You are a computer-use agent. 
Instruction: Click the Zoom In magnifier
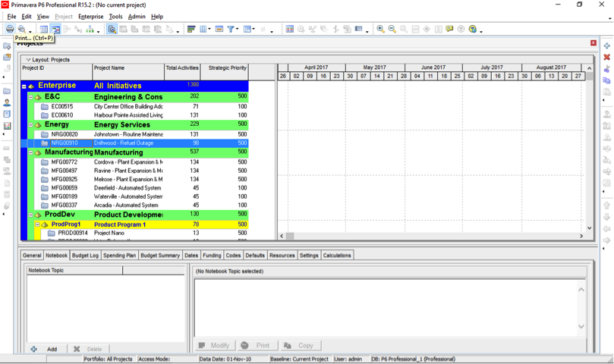click(380, 30)
